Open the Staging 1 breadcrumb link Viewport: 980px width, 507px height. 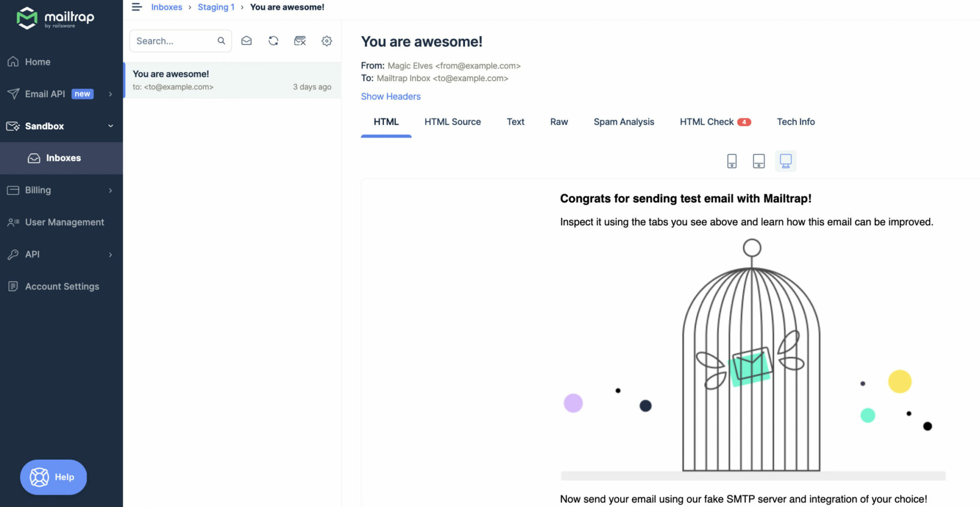(216, 7)
